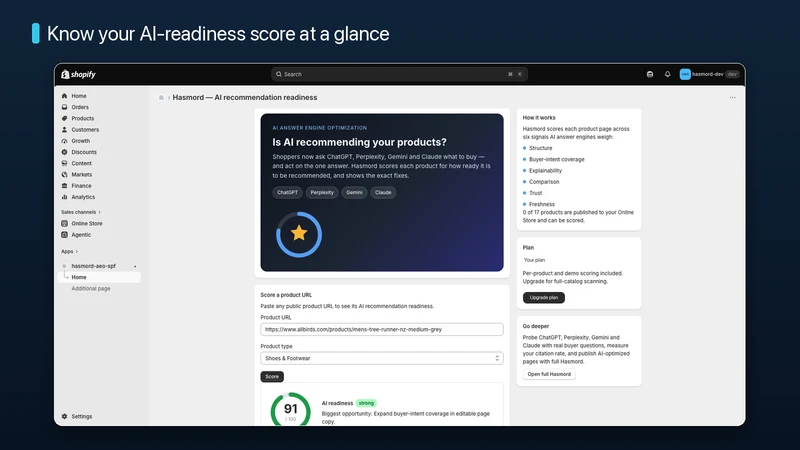Image resolution: width=800 pixels, height=450 pixels.
Task: Click the gold star score ring
Action: (x=299, y=234)
